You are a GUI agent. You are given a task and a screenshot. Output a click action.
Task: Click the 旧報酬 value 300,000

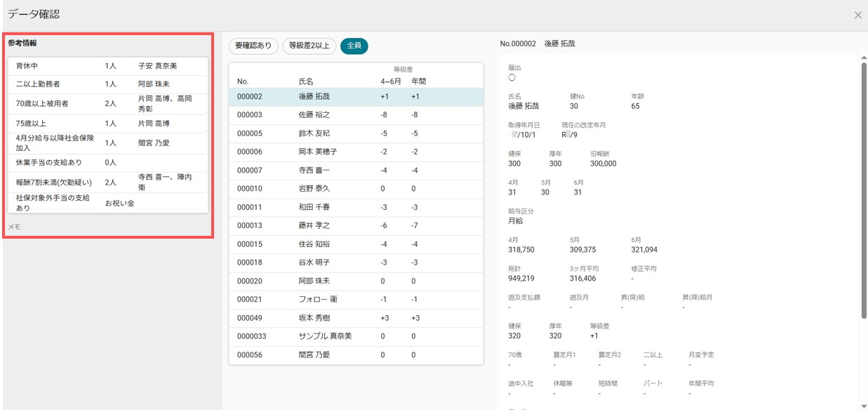pos(603,163)
